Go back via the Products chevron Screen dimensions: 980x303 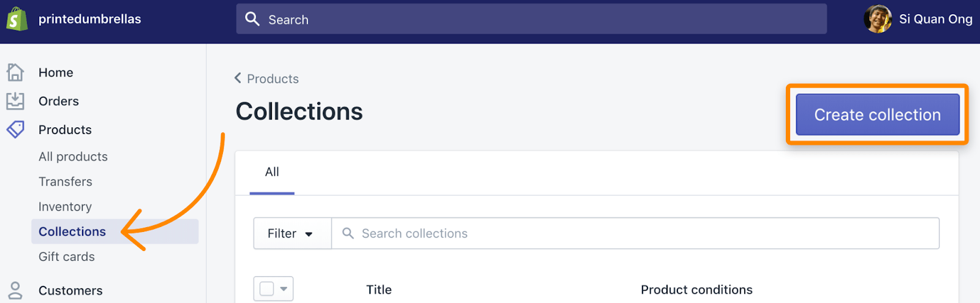[238, 78]
